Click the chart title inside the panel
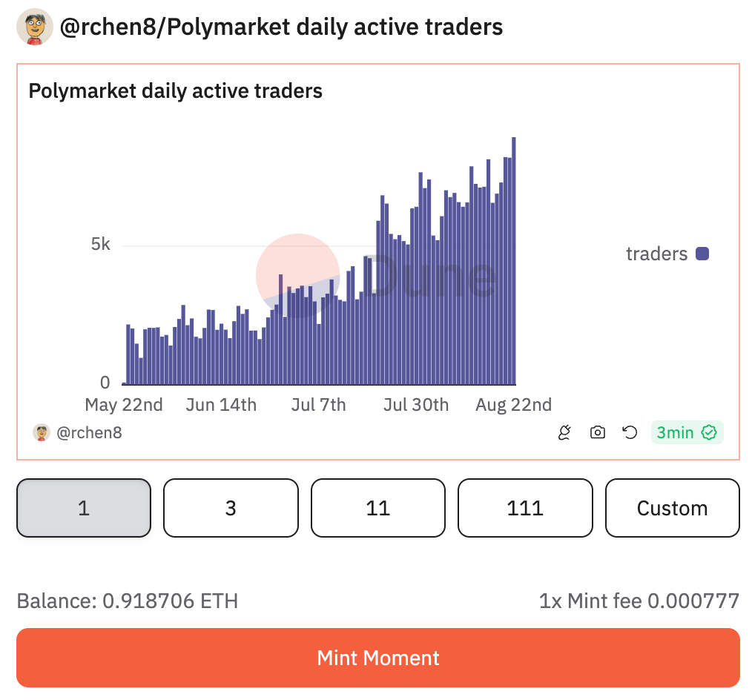The height and width of the screenshot is (700, 752). point(175,91)
